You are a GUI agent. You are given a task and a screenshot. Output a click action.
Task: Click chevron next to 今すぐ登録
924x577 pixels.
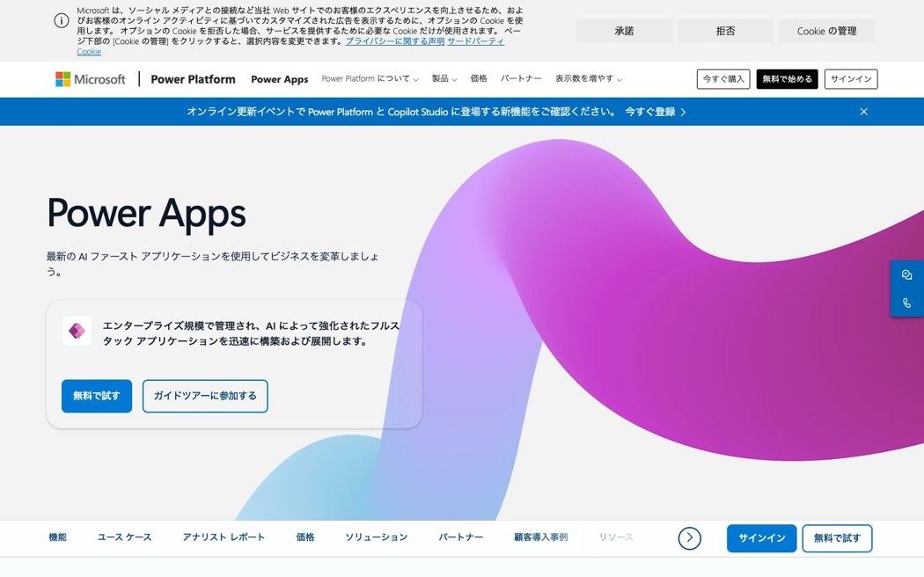(x=683, y=112)
